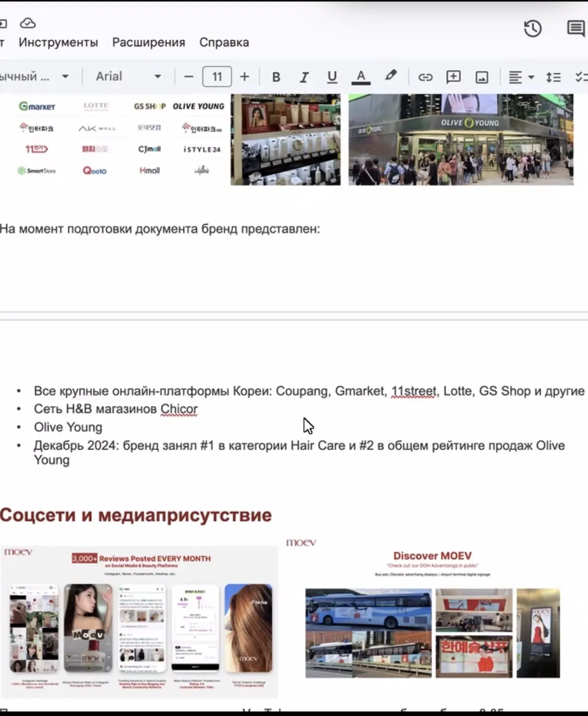Screen dimensions: 588x716
Task: Open version history clock icon
Action: click(533, 29)
